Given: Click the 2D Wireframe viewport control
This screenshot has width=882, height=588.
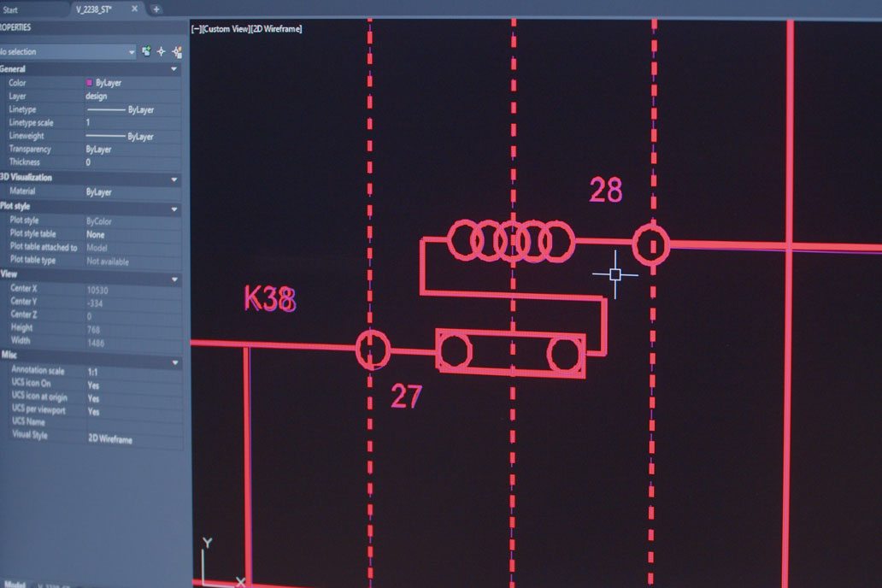Looking at the screenshot, I should [278, 28].
